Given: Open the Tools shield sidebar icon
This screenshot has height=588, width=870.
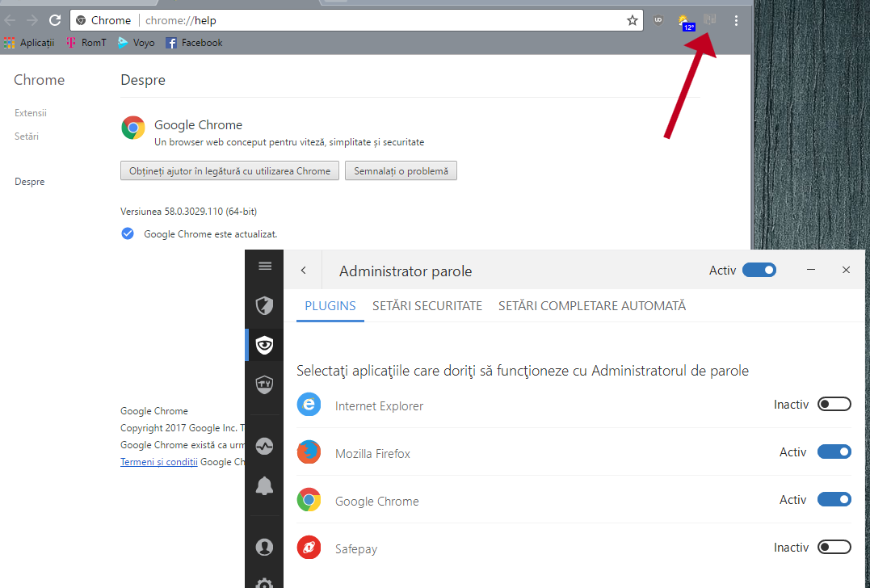Looking at the screenshot, I should point(264,384).
